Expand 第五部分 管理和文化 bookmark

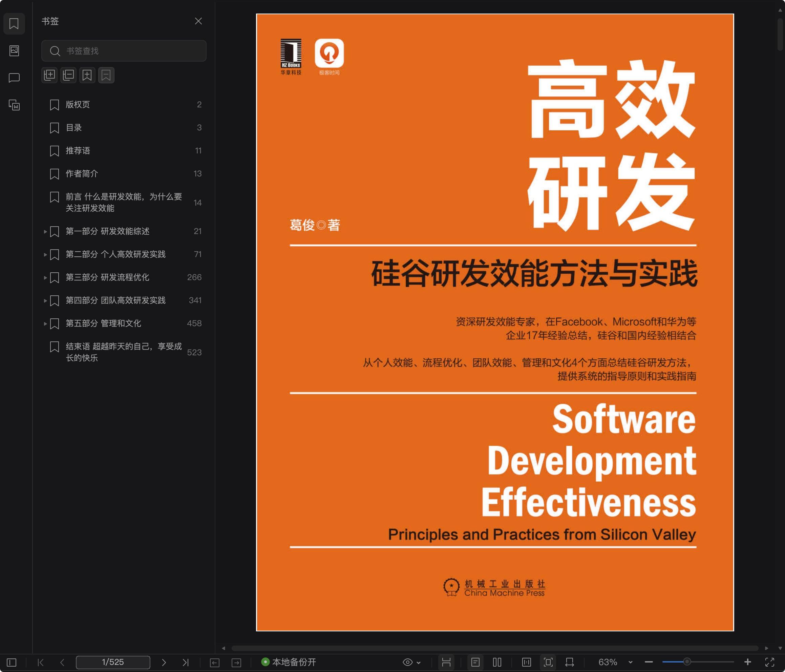pyautogui.click(x=45, y=324)
